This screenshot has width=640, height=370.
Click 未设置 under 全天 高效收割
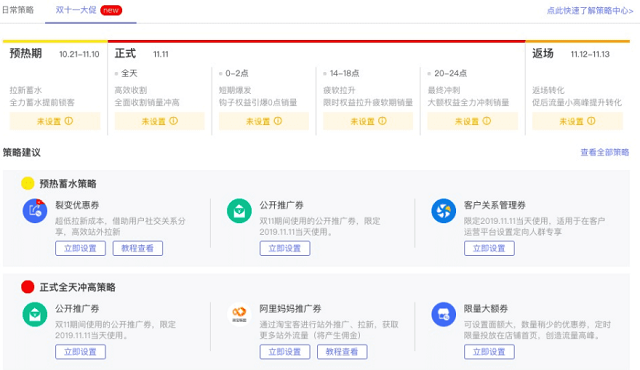tap(160, 121)
